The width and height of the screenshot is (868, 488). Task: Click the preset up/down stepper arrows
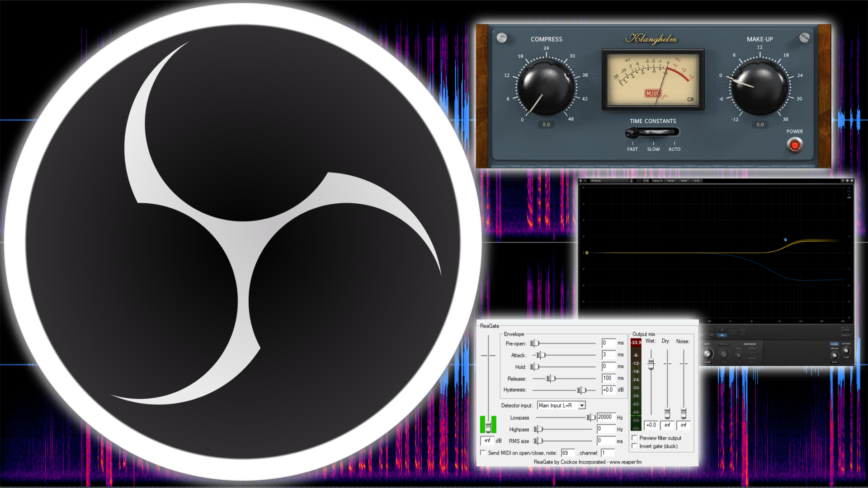click(631, 181)
